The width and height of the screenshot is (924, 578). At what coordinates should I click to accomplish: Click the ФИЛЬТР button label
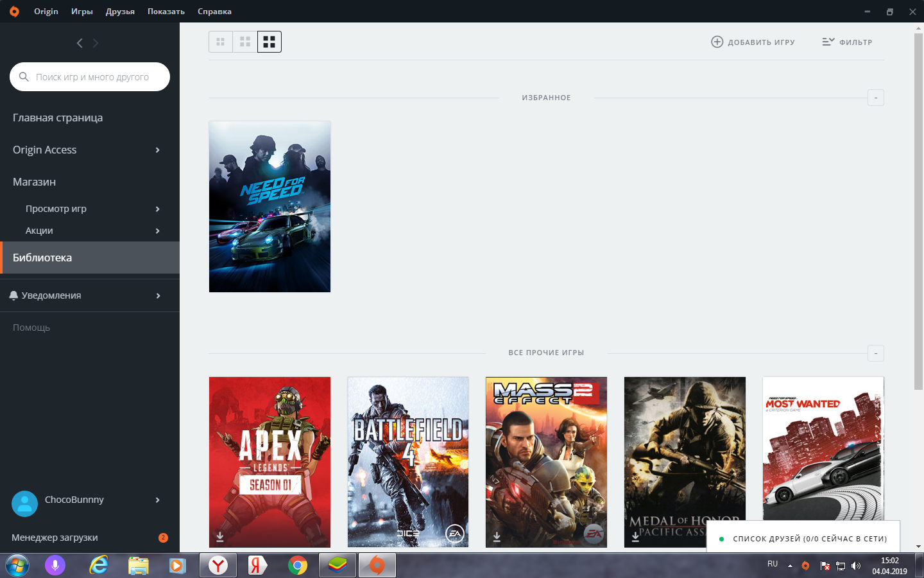click(x=856, y=42)
